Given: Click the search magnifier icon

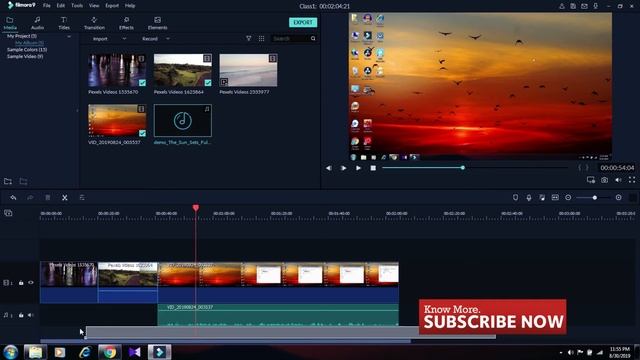Looking at the screenshot, I should [313, 38].
